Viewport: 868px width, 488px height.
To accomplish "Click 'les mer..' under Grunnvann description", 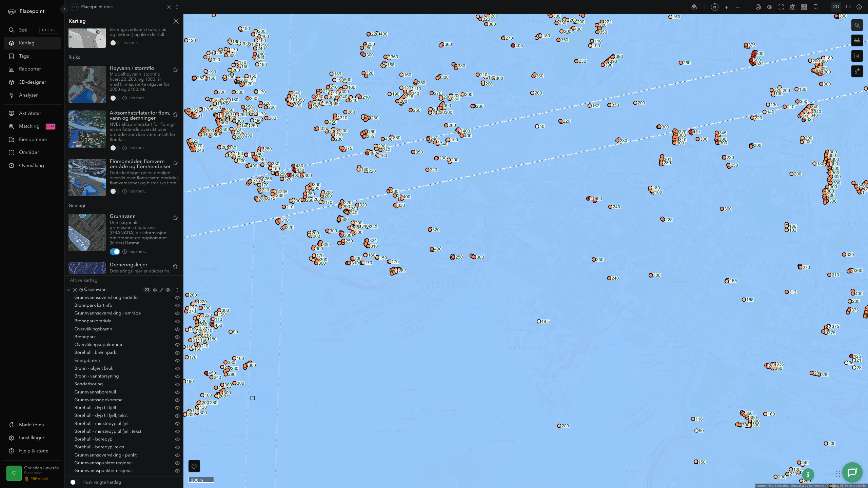I will tap(138, 251).
